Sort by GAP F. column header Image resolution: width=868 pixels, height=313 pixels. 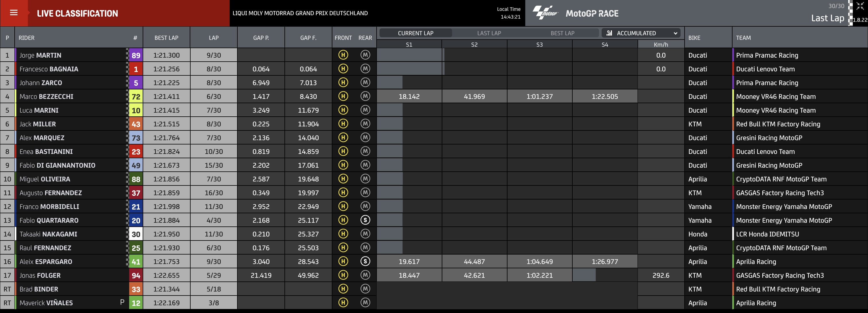click(x=308, y=38)
